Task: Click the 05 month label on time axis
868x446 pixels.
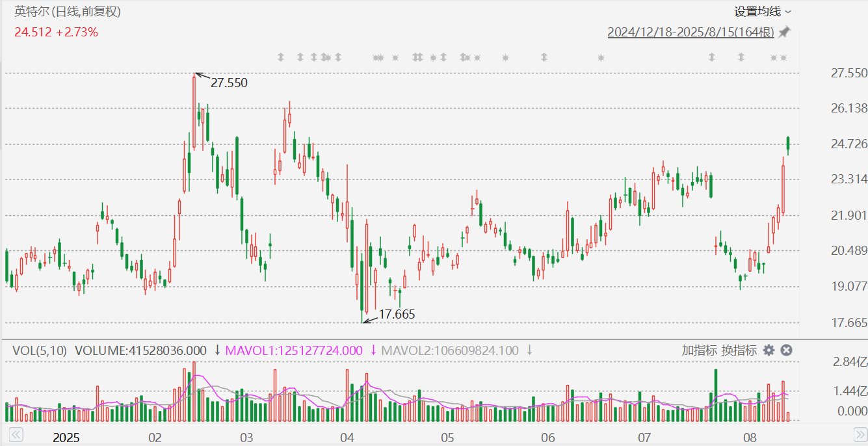Action: [x=447, y=437]
